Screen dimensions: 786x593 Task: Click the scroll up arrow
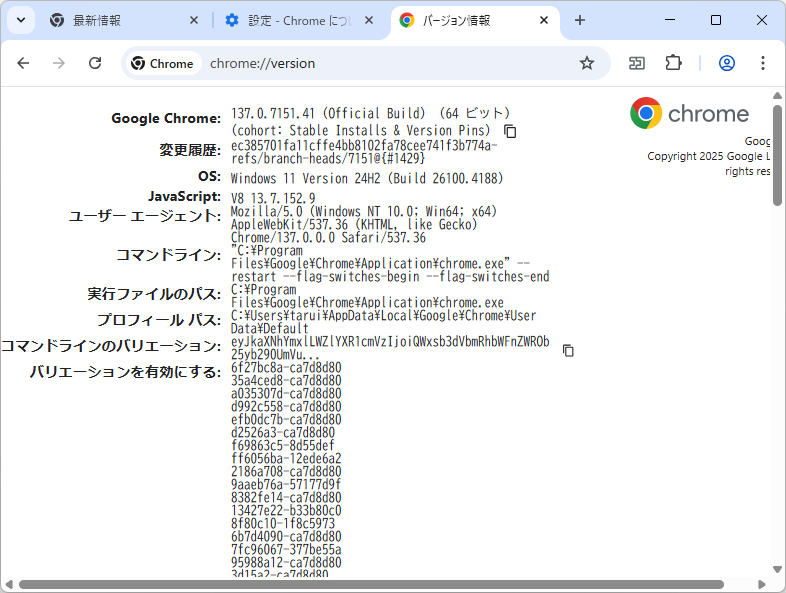[x=777, y=96]
